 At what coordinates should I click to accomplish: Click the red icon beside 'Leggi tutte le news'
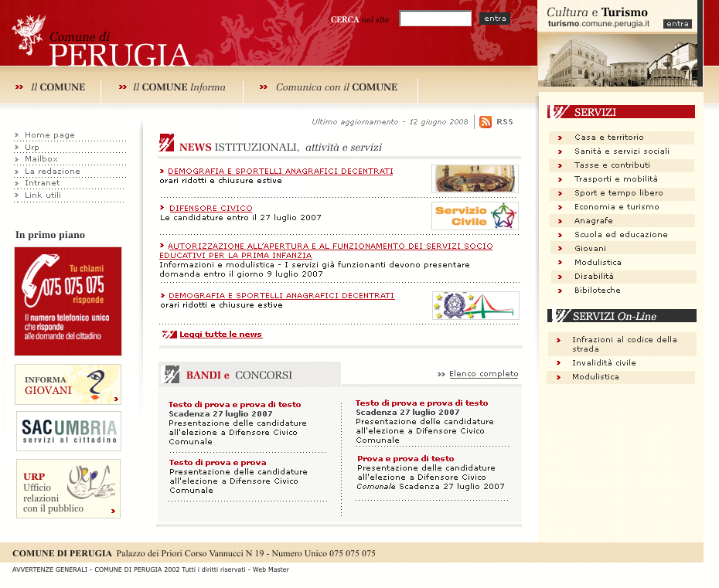(169, 335)
